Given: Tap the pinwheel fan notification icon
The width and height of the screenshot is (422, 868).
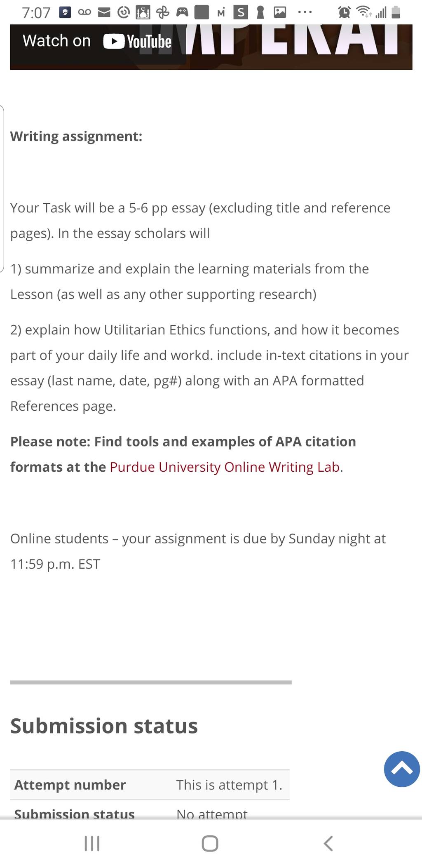Looking at the screenshot, I should click(x=162, y=13).
